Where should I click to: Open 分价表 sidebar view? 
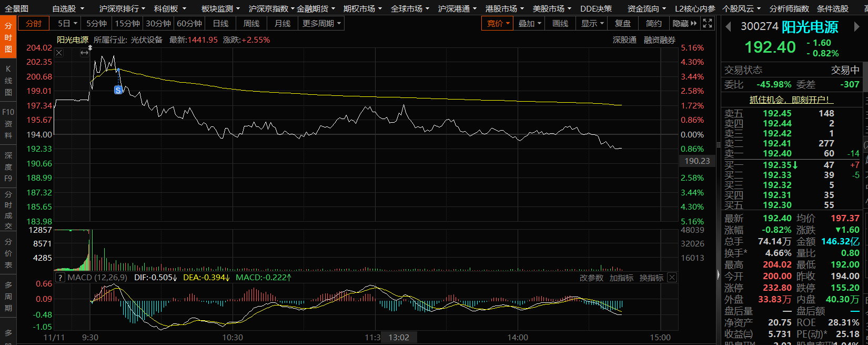[8, 253]
